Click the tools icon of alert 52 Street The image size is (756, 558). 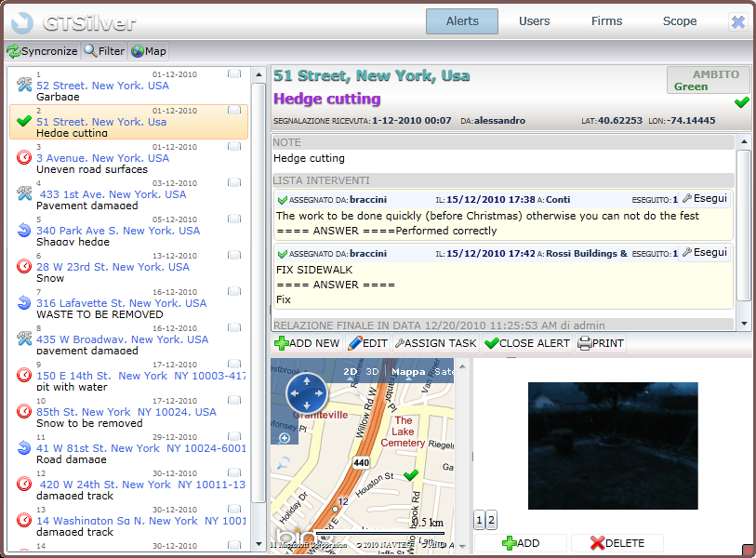coord(24,85)
